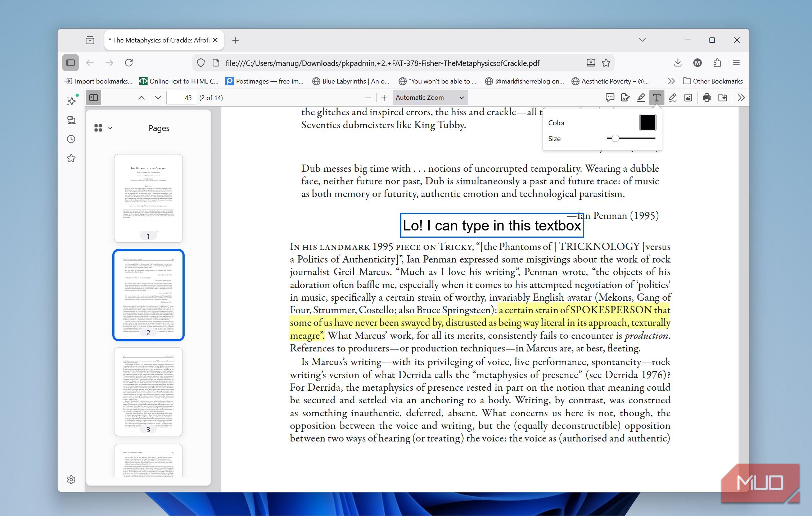Open the Comment tool in PDF toolbar

click(x=610, y=98)
